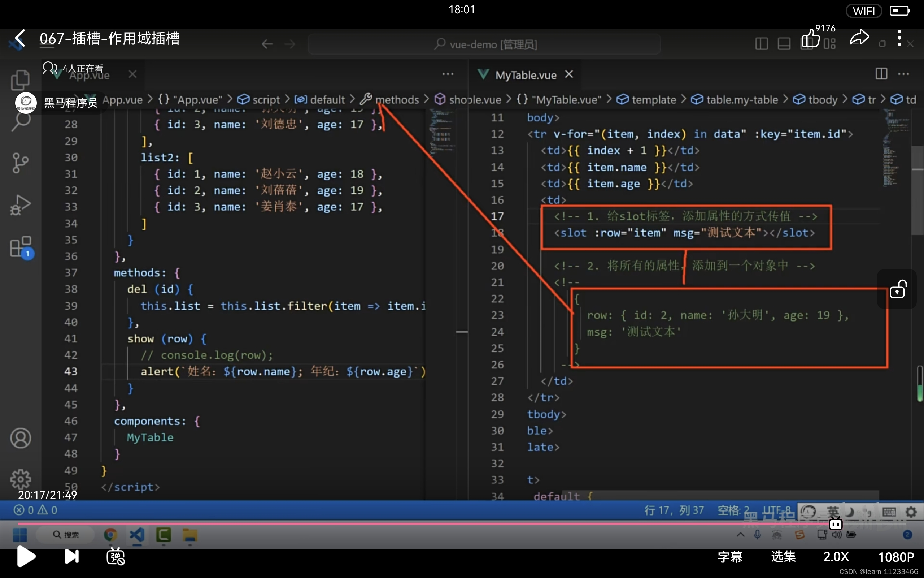Click the microphone icon in system tray
Screen dimensions: 924x578
click(x=758, y=534)
